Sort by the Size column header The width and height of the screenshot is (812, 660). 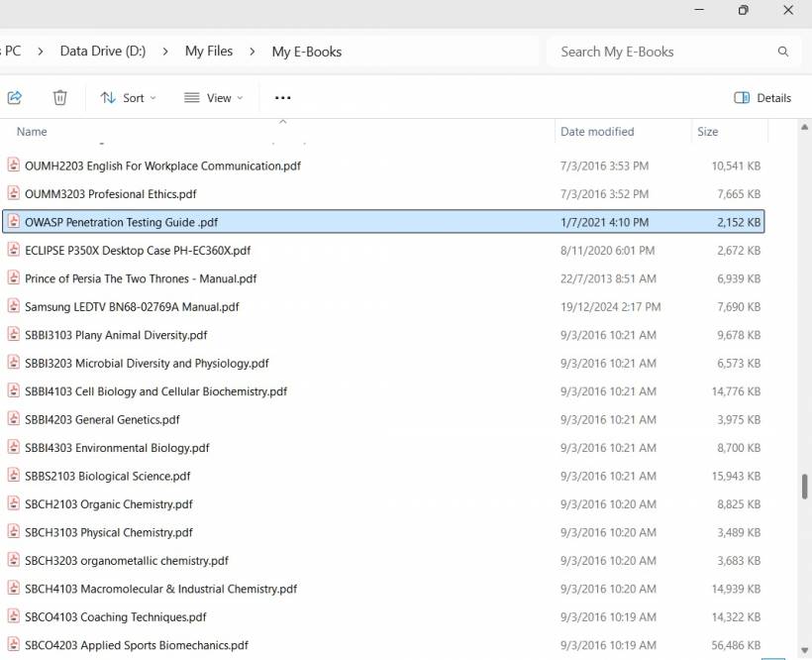(x=707, y=132)
